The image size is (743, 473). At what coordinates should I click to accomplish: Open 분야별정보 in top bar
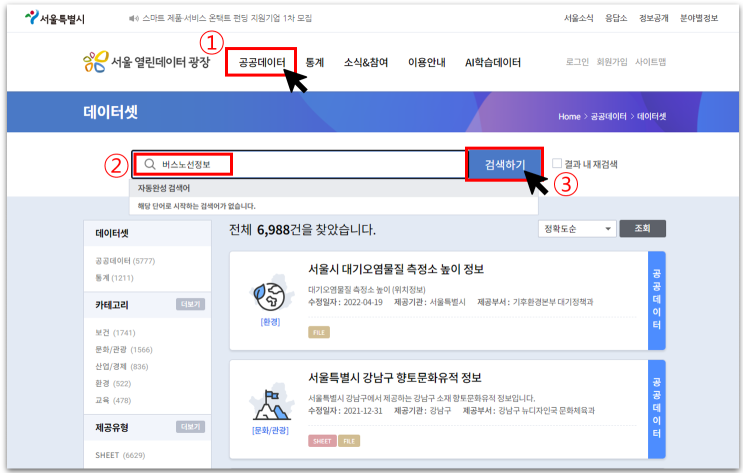(x=699, y=18)
